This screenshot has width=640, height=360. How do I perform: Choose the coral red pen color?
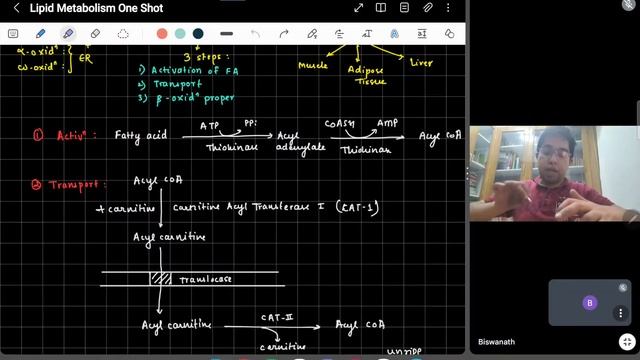pos(162,33)
